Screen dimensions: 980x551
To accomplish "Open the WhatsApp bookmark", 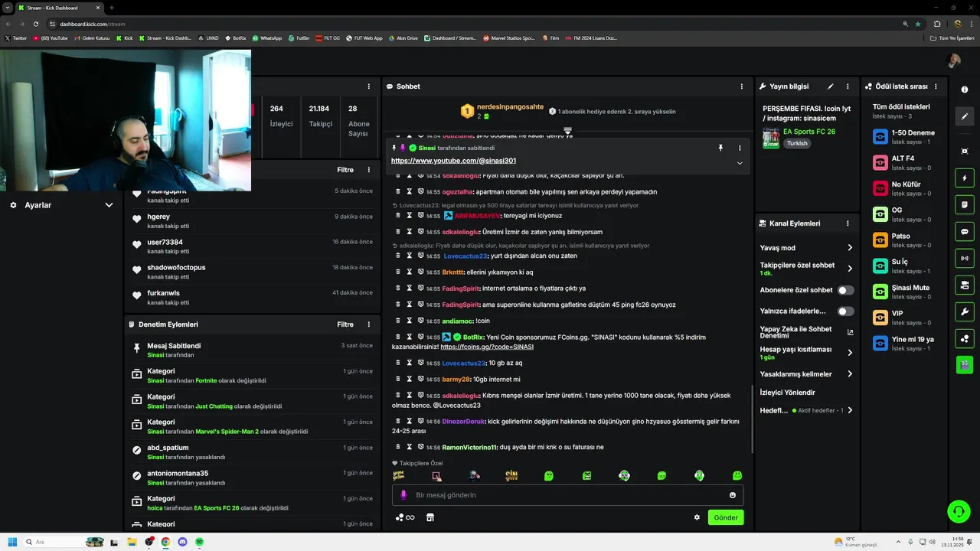I will [266, 37].
